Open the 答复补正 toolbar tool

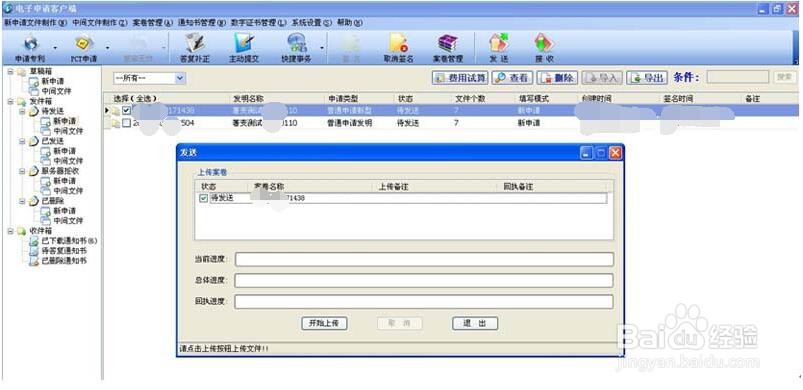195,49
